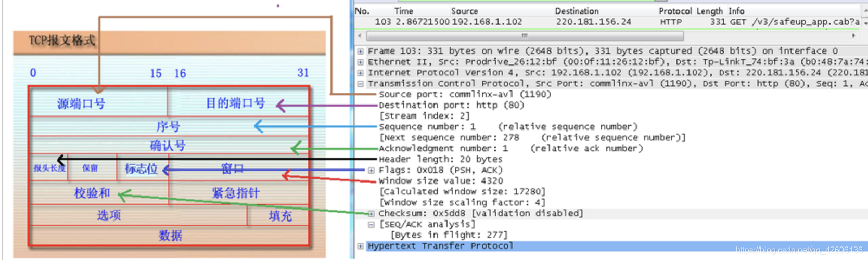This screenshot has height=260, width=868.
Task: Click the TCP报文格式 diagram title
Action: pyautogui.click(x=62, y=41)
